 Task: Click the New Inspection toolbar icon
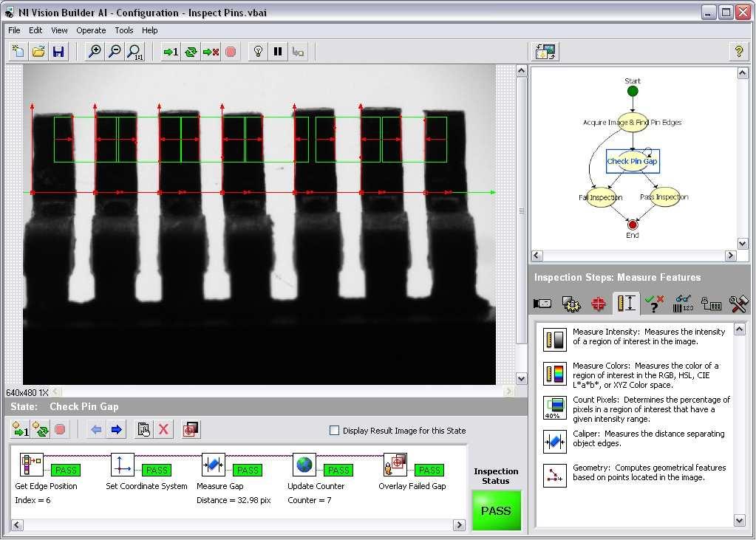pos(18,52)
